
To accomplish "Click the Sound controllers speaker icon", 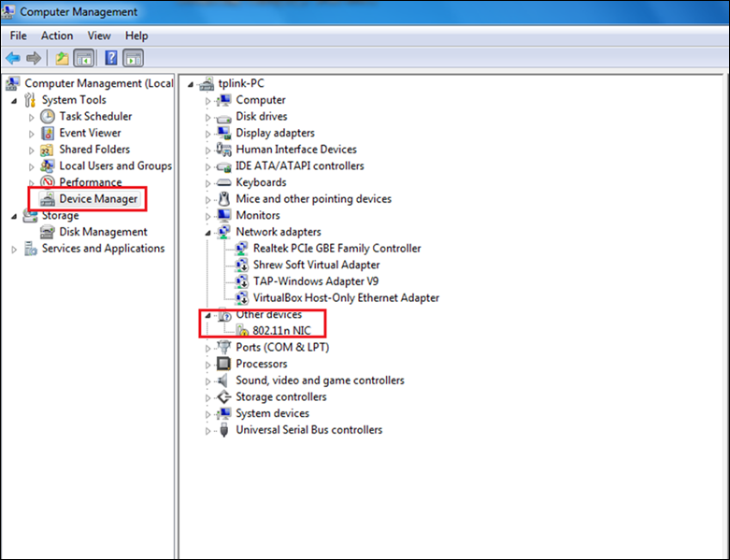I will pos(223,381).
